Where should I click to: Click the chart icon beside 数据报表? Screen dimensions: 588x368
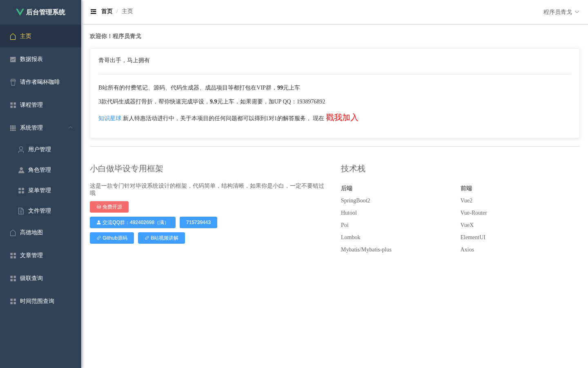click(13, 59)
